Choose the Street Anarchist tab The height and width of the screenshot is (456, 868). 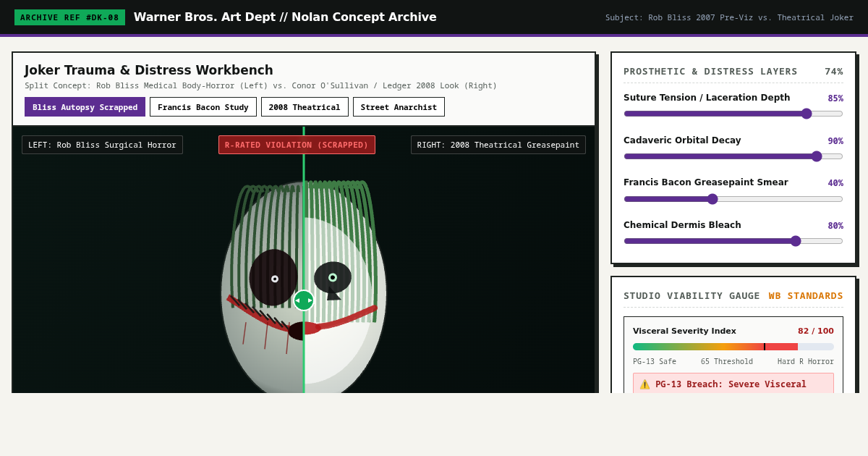tap(399, 107)
